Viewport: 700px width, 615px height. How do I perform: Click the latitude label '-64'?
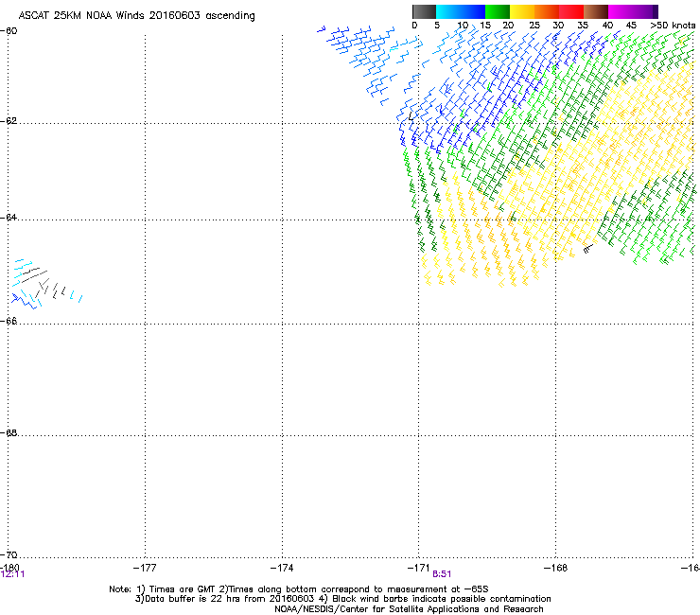pyautogui.click(x=9, y=218)
